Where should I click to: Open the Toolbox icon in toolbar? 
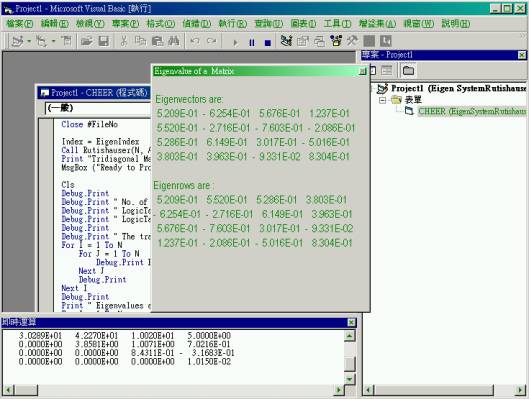(353, 41)
